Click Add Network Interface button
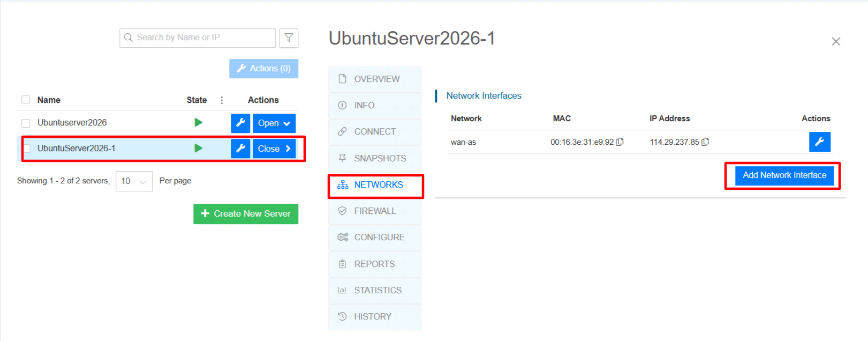 pos(784,175)
